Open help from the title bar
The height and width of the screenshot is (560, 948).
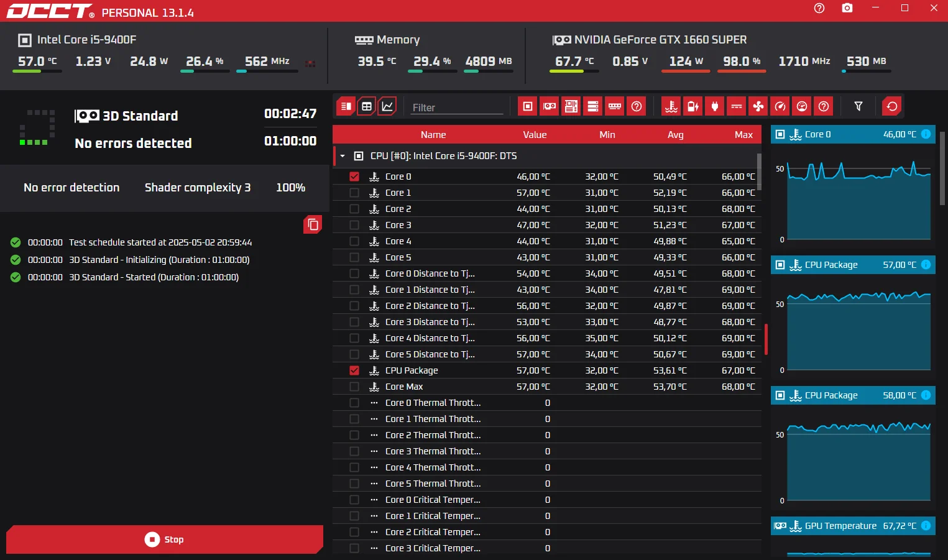(819, 8)
